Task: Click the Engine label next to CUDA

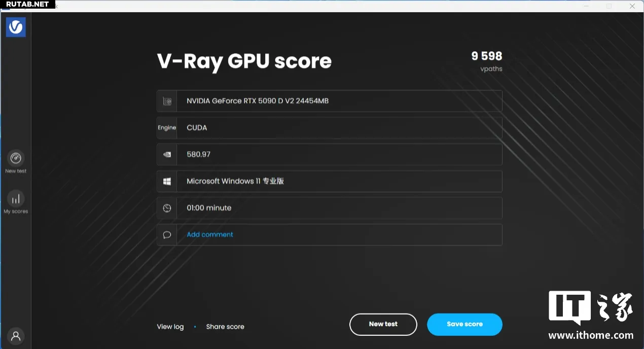Action: pos(167,127)
